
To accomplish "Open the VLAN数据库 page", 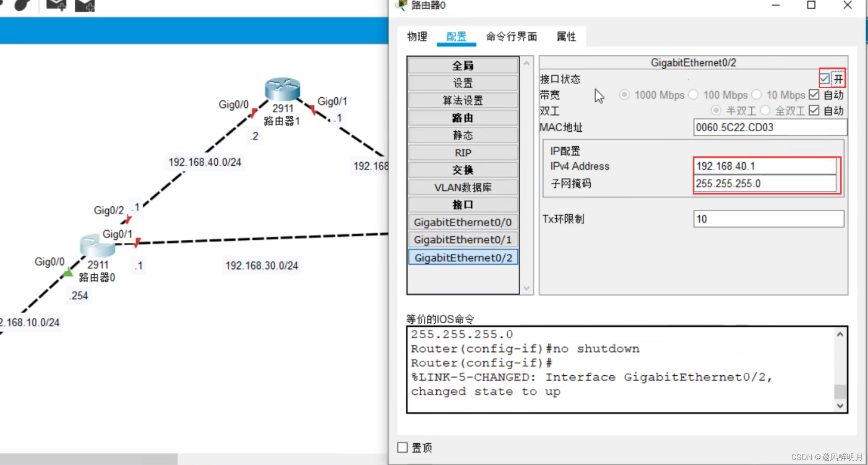I will pos(463,187).
